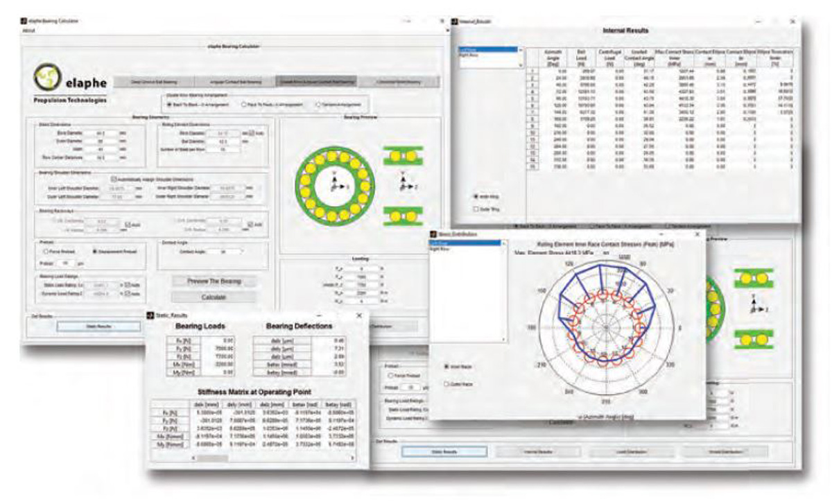Select the Back To Back arrangement radio button
832x504 pixels.
tap(168, 105)
